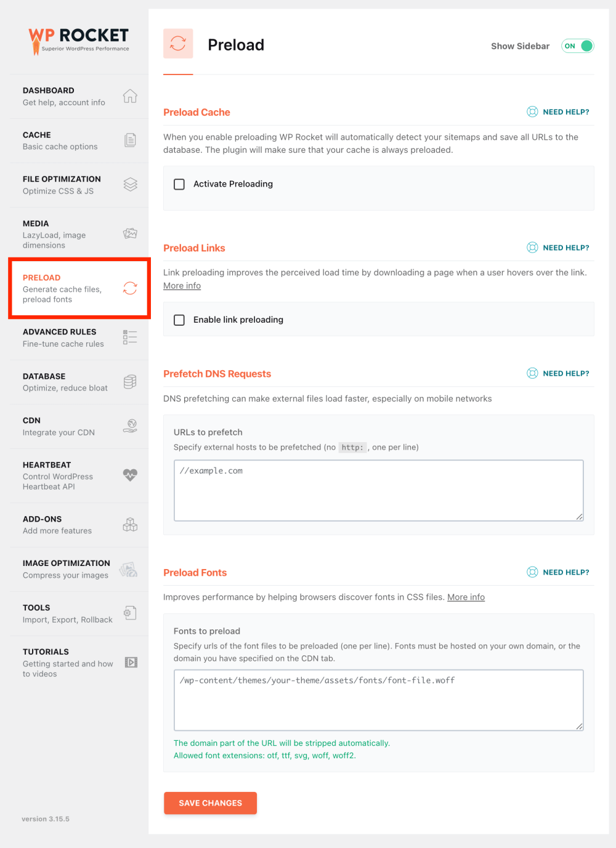This screenshot has height=848, width=616.
Task: Enable the Activate Preloading checkbox
Action: [x=179, y=184]
